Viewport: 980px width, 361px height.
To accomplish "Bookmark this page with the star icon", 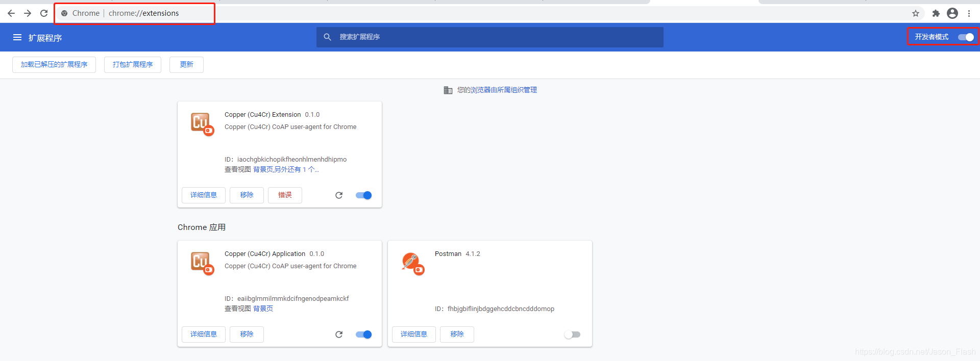I will click(916, 13).
